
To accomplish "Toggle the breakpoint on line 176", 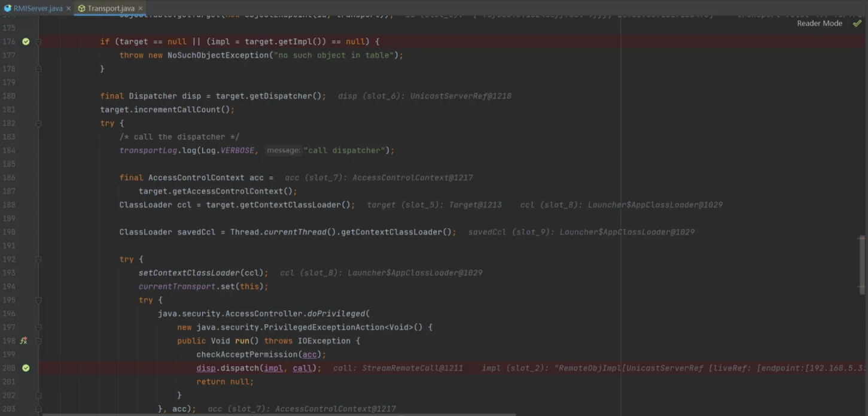I will (26, 41).
